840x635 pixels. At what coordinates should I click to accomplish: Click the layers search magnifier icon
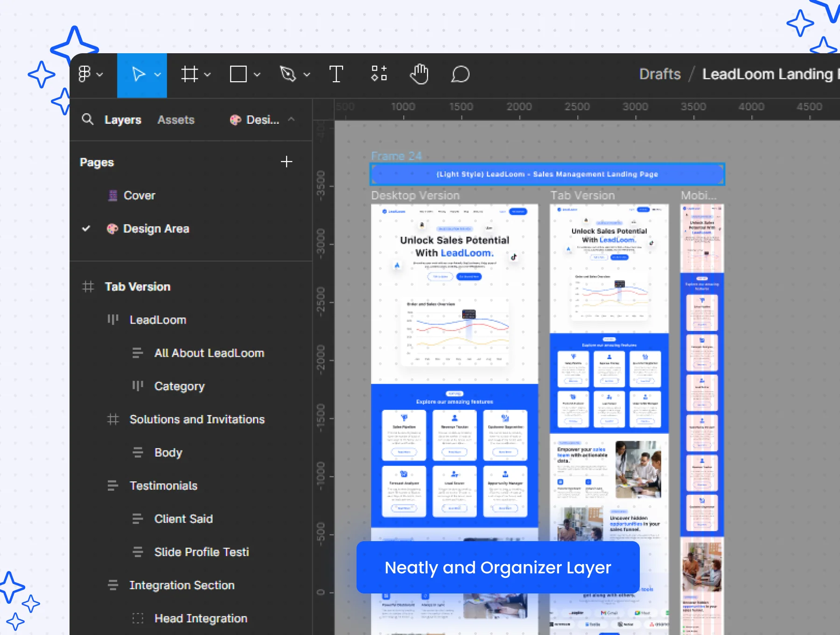(x=87, y=119)
